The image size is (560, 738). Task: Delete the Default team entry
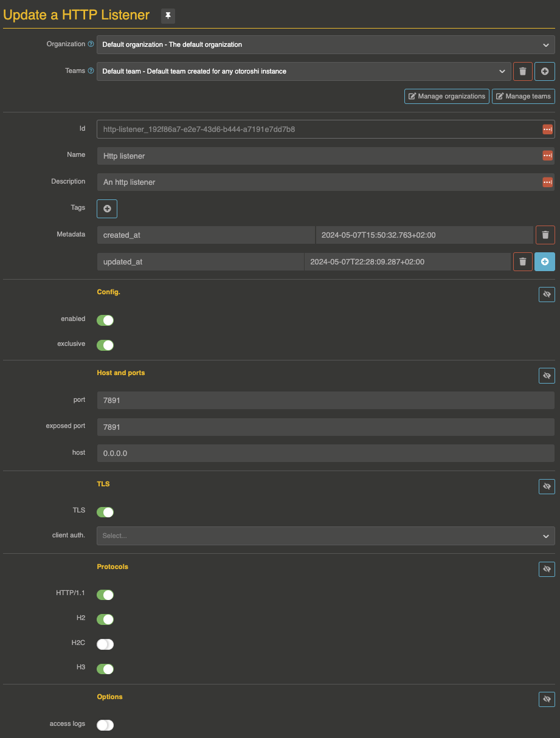(522, 71)
